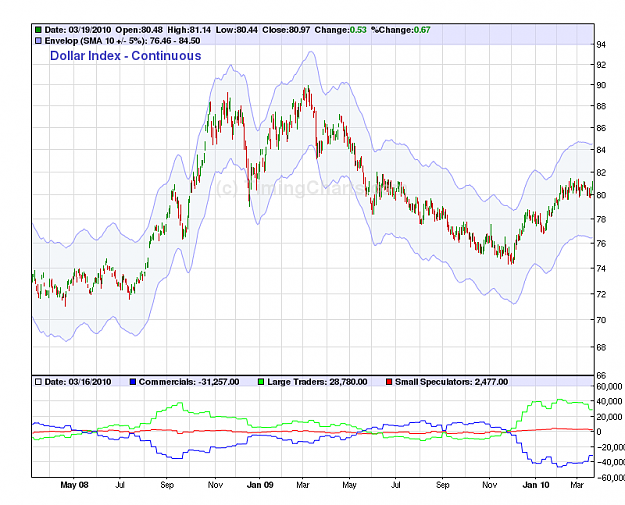Click the 'Change:0.53' value
The height and width of the screenshot is (505, 625).
click(340, 30)
